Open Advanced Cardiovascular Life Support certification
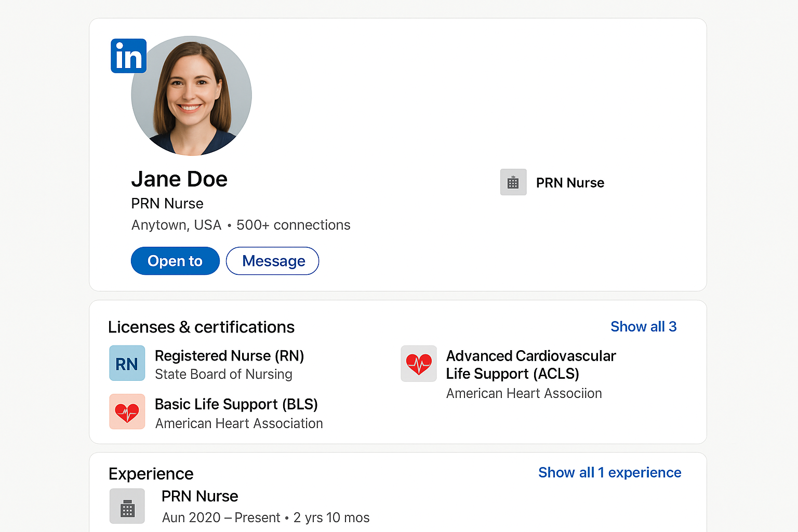Image resolution: width=798 pixels, height=532 pixels. [531, 365]
